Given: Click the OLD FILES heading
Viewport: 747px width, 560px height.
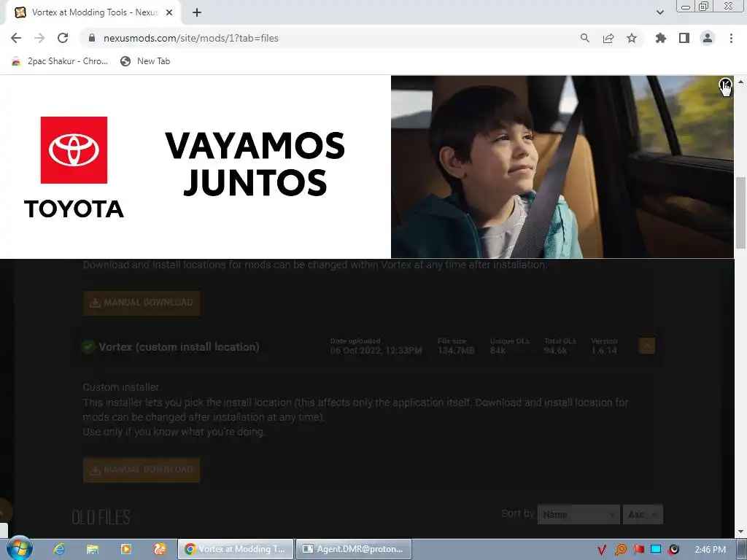Looking at the screenshot, I should click(x=101, y=517).
